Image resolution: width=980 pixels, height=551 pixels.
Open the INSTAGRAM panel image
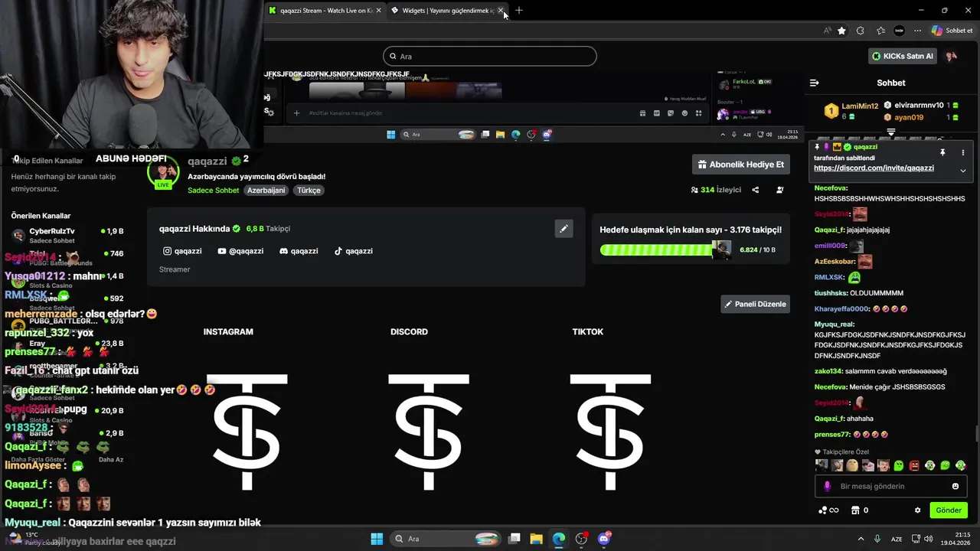point(247,431)
